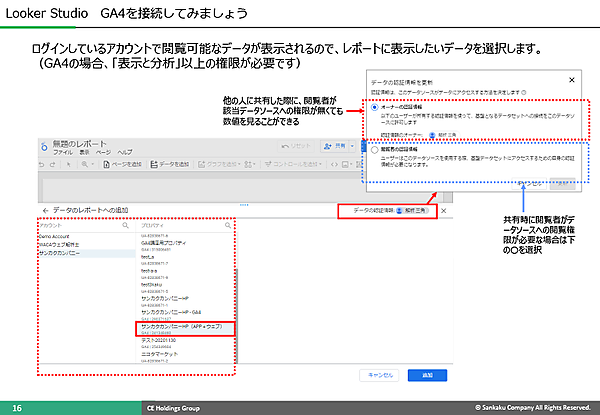Click the search icon in プロパティ column

(x=228, y=226)
